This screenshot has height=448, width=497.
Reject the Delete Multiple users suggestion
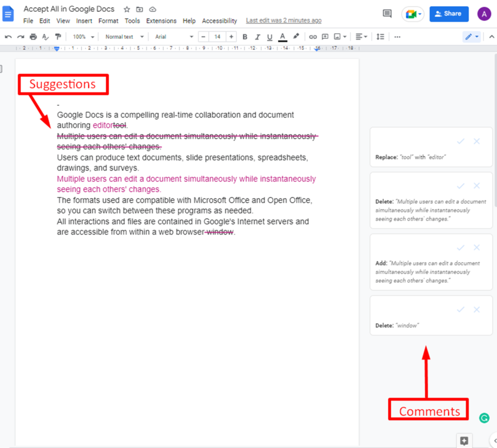click(477, 186)
